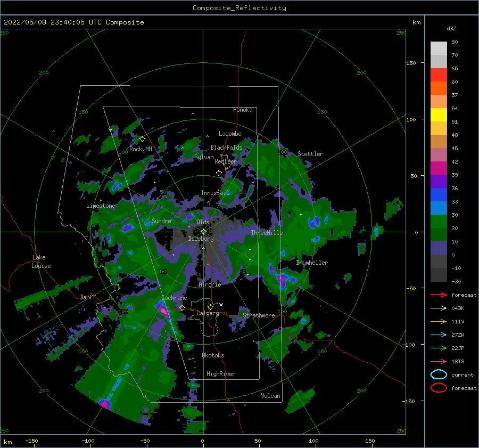Viewport: 479px width, 448px height.
Task: Click the 04DK legend label
Action: pos(458,308)
